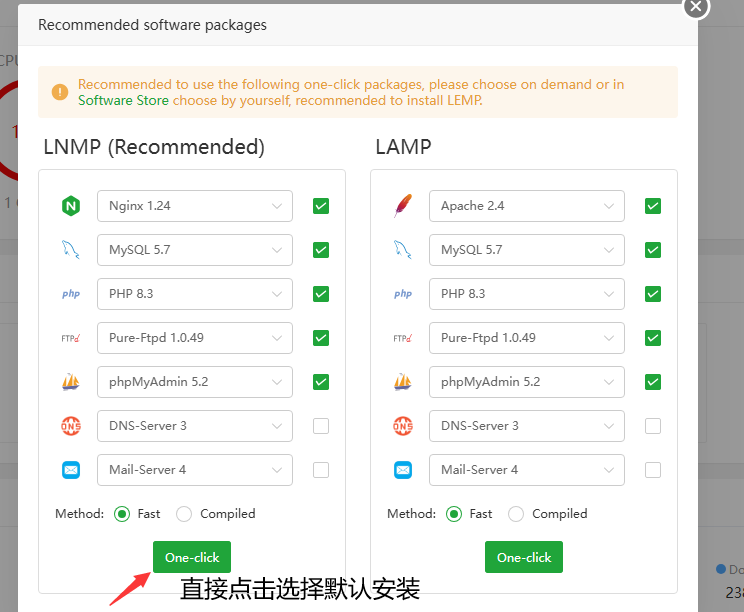
Task: Open the Software Store link
Action: [123, 101]
